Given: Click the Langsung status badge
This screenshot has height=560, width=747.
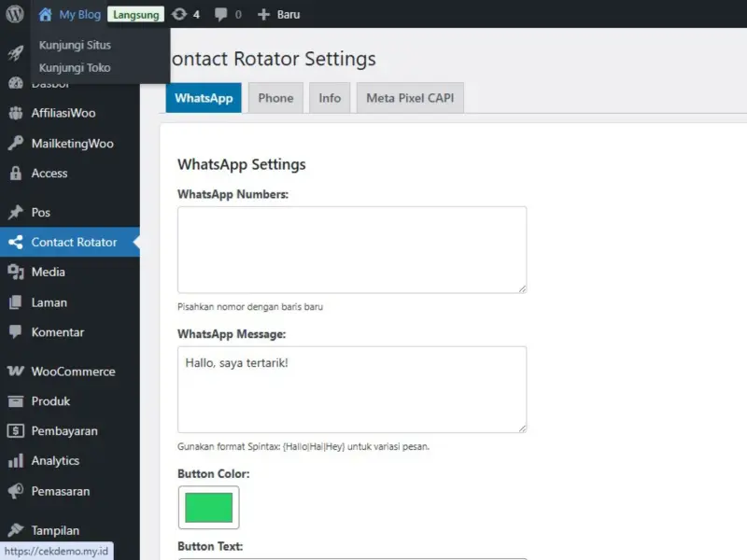Looking at the screenshot, I should pos(135,15).
